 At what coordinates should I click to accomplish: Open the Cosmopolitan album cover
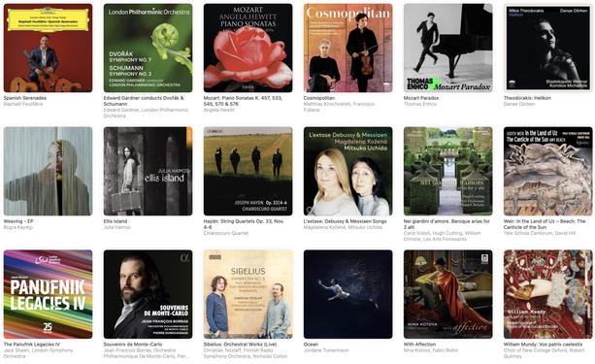coord(347,48)
